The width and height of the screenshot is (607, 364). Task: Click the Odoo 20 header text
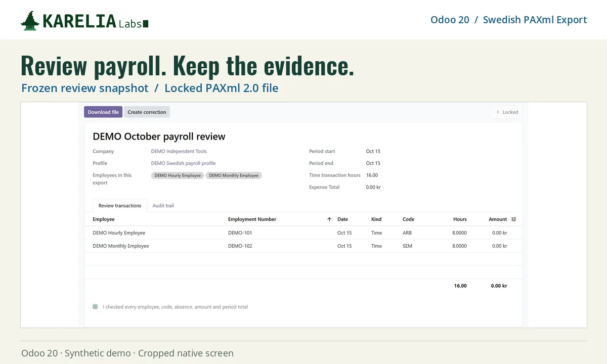click(450, 20)
